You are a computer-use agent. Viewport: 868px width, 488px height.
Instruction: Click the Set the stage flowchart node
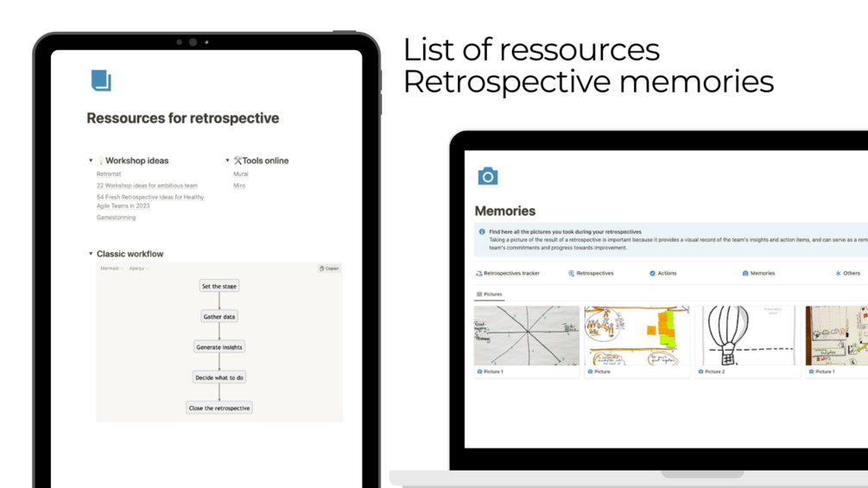[219, 286]
